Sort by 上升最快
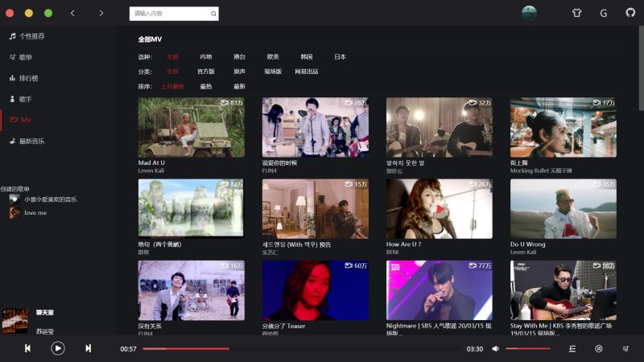 pyautogui.click(x=172, y=87)
